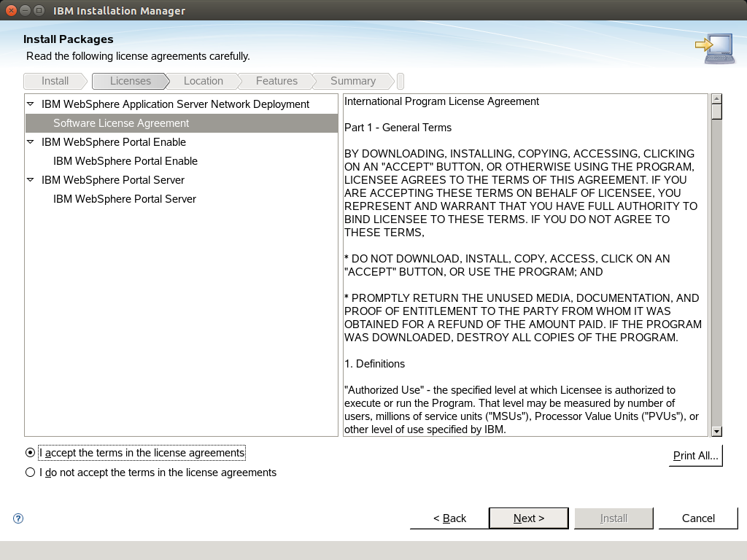This screenshot has width=747, height=560.
Task: Collapse the IBM WebSphere Portal Server group
Action: click(31, 180)
